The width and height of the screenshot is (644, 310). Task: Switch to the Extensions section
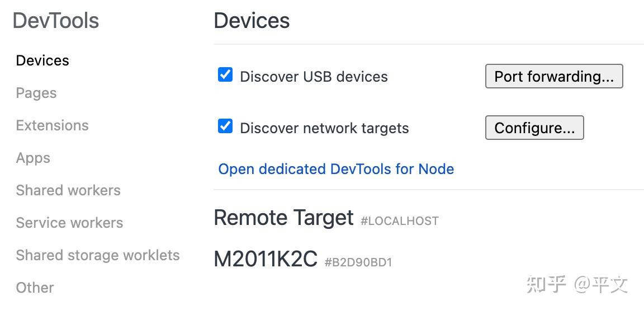[52, 125]
